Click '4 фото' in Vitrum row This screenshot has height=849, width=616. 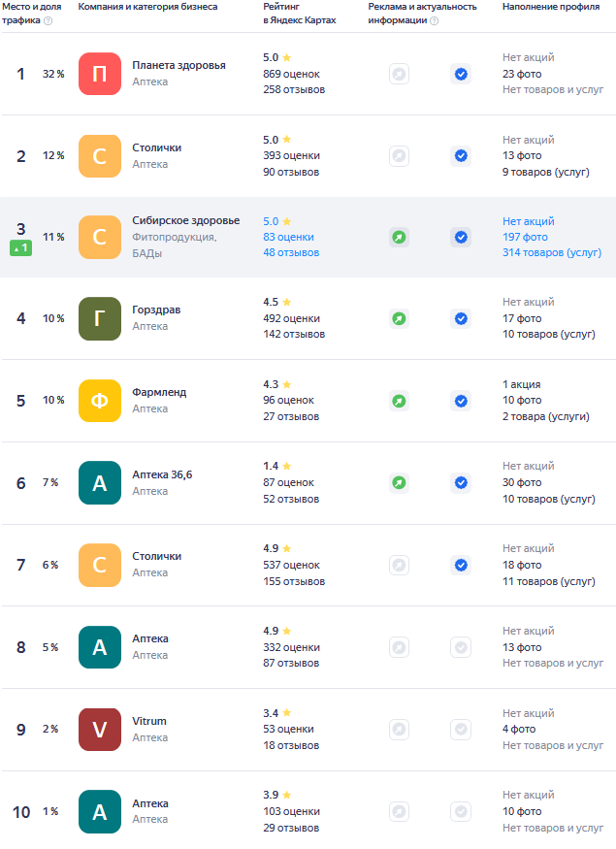click(519, 730)
